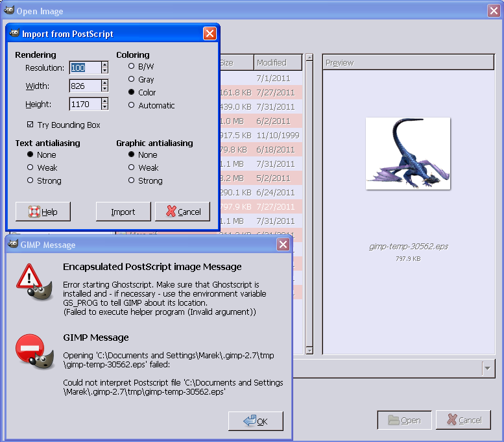504x442 pixels.
Task: Select the file row dated 6/18/2011
Action: click(x=261, y=149)
